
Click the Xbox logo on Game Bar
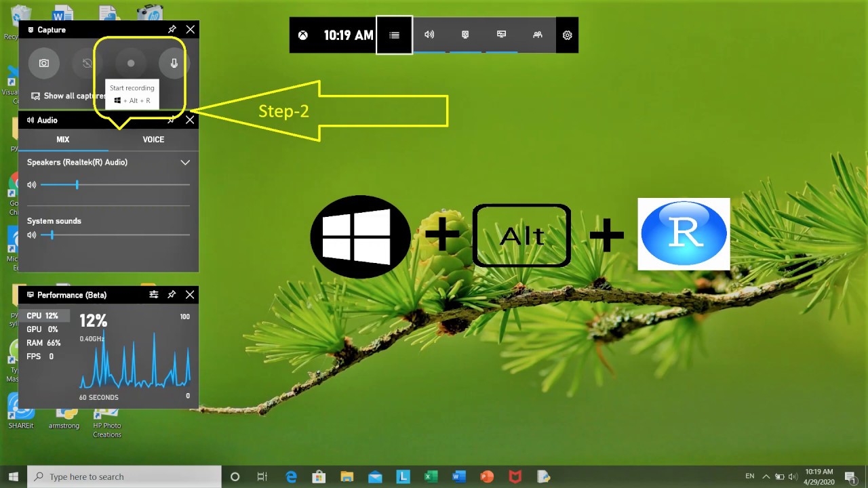tap(303, 35)
